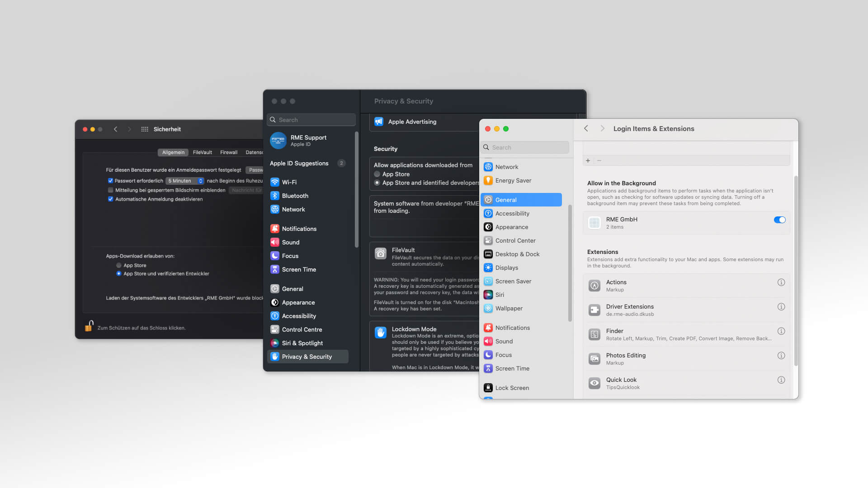This screenshot has width=868, height=488.
Task: Click the padlock icon in Sicherheit window
Action: (x=89, y=326)
